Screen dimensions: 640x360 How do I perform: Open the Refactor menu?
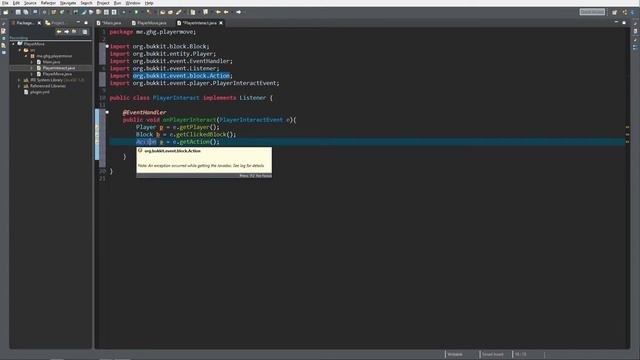(x=48, y=3)
